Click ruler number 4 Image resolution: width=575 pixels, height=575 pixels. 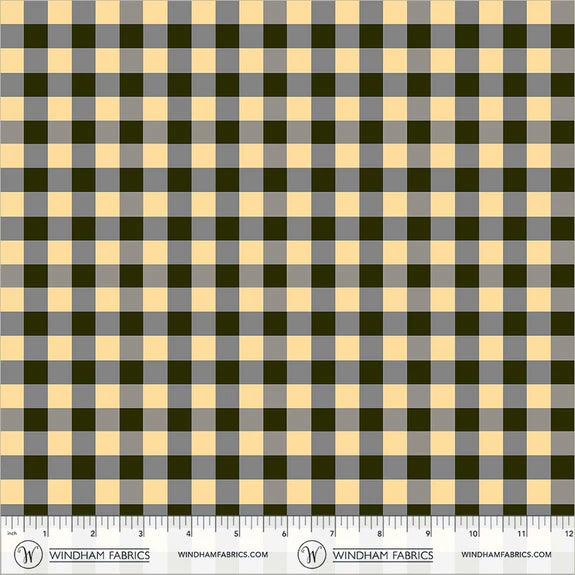point(188,534)
